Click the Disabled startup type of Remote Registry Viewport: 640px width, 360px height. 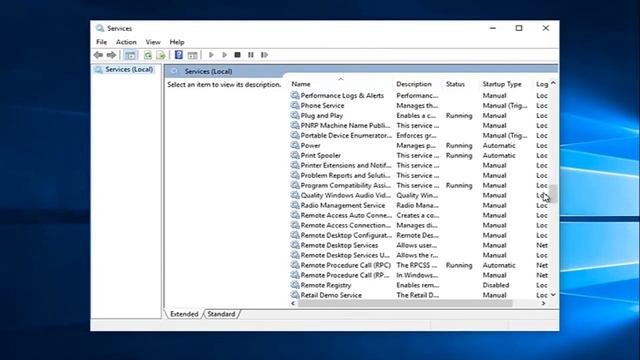[496, 285]
